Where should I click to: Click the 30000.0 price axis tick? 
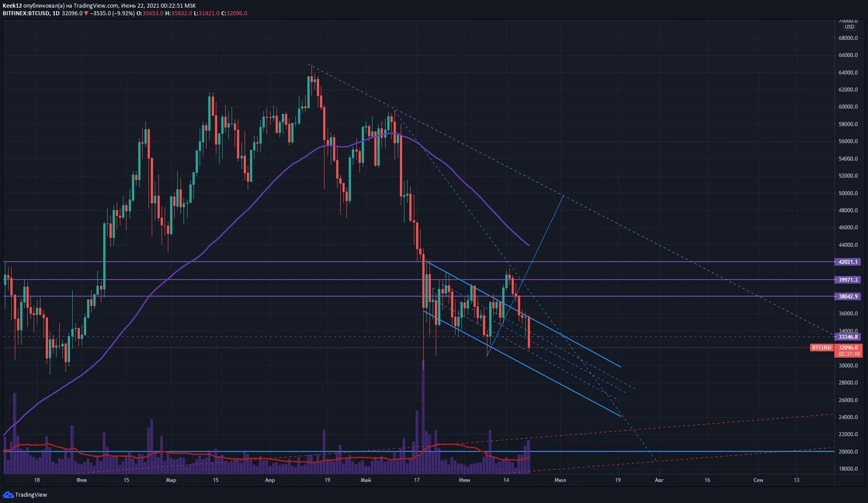848,366
